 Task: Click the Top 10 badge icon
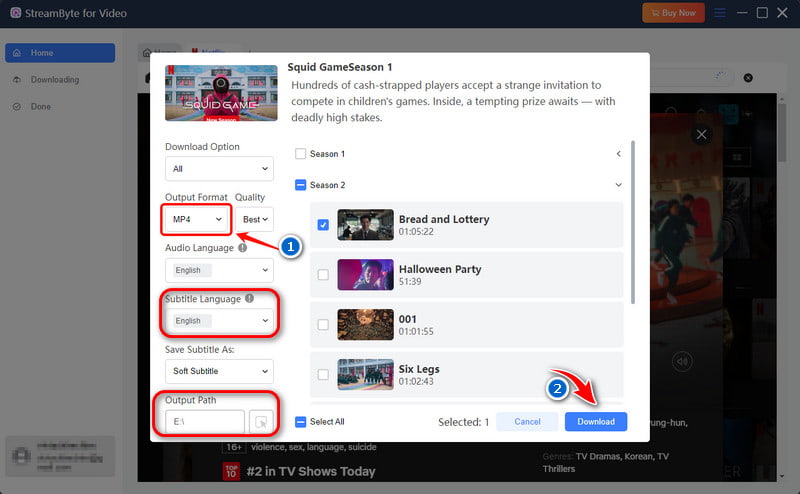(231, 471)
